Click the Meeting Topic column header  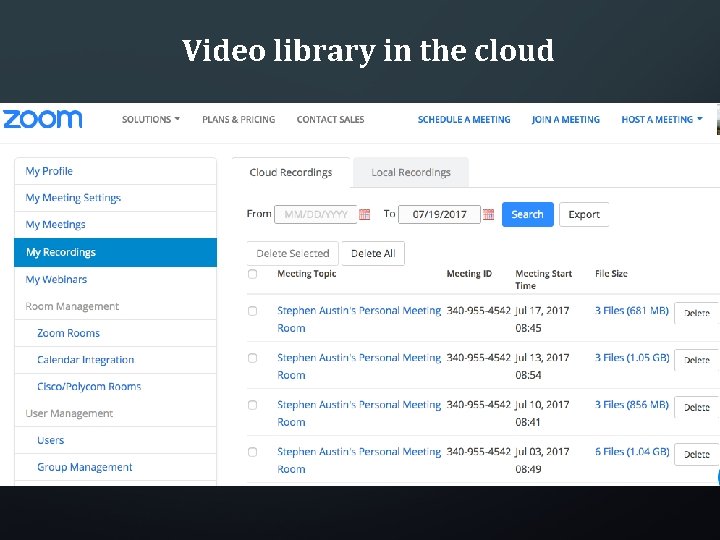(307, 274)
